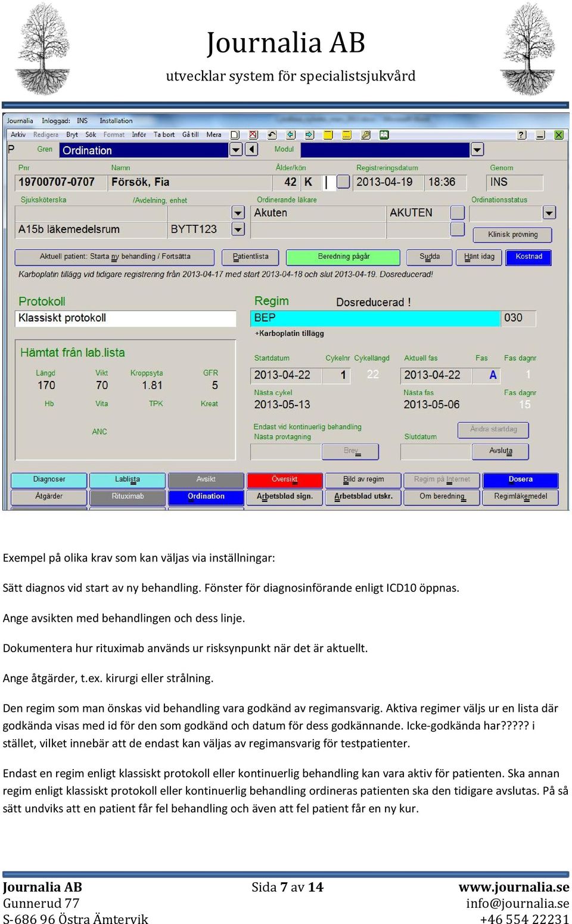Click the Rituximab button

click(x=128, y=497)
